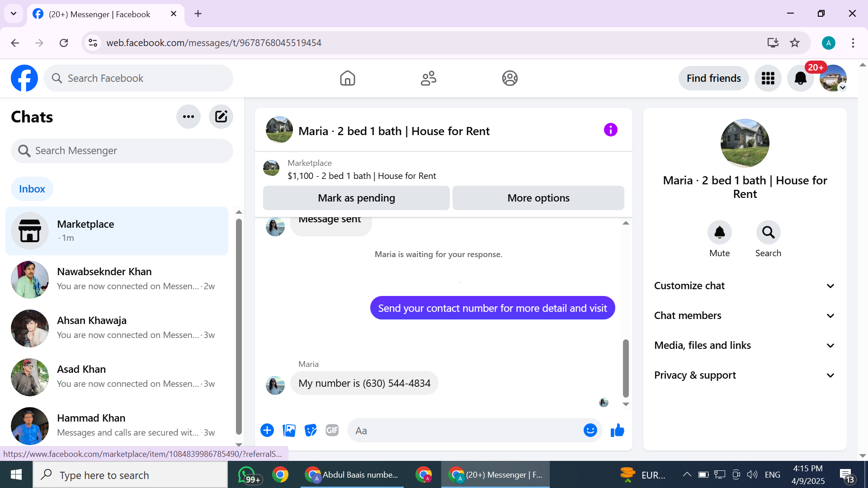
Task: View site information icon in address bar
Action: [93, 43]
